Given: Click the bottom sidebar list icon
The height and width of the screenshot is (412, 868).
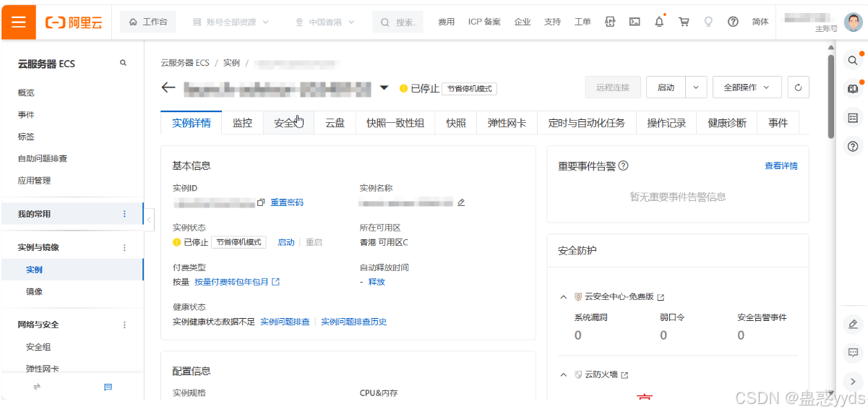Looking at the screenshot, I should point(108,387).
